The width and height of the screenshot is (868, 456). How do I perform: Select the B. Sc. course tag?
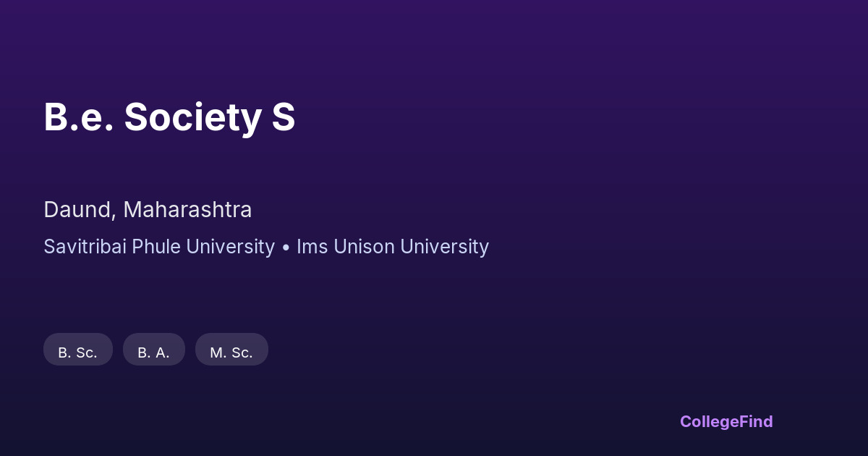pyautogui.click(x=78, y=352)
